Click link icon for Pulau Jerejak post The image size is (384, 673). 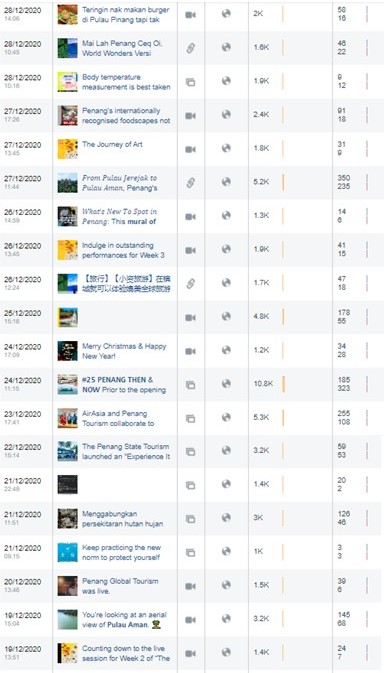(190, 183)
